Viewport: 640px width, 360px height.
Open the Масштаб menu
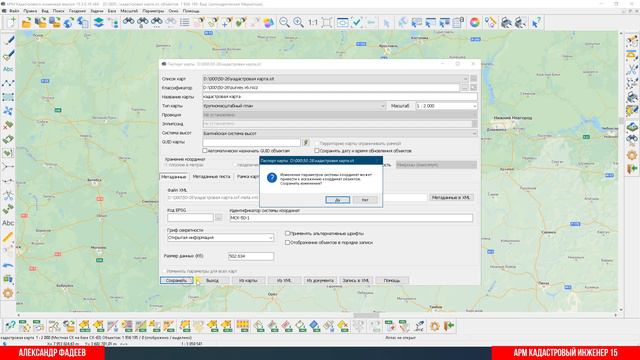[129, 11]
